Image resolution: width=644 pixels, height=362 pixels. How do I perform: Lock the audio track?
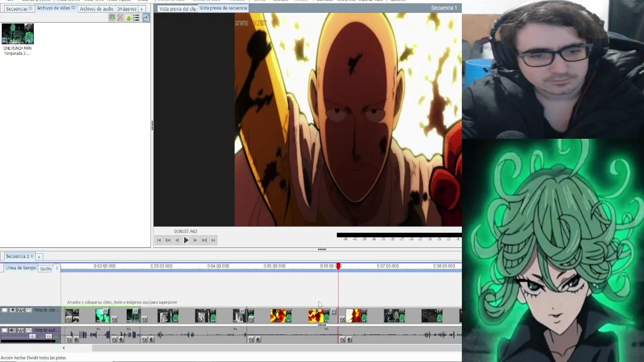pyautogui.click(x=28, y=330)
